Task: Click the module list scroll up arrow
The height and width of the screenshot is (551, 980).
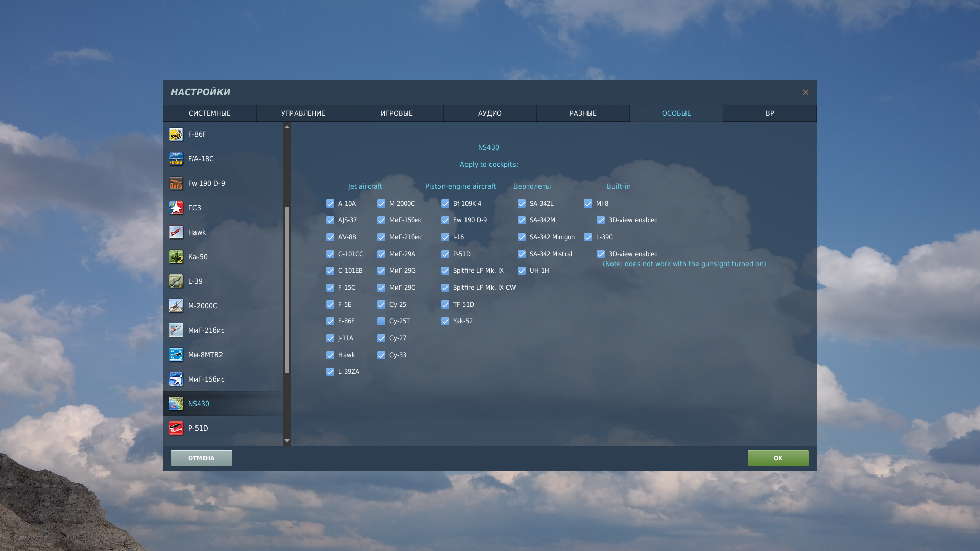Action: click(287, 127)
